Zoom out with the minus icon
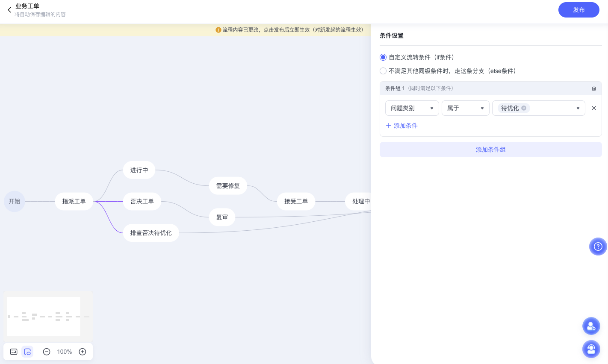Screen dimensions: 608x364 coord(47,352)
